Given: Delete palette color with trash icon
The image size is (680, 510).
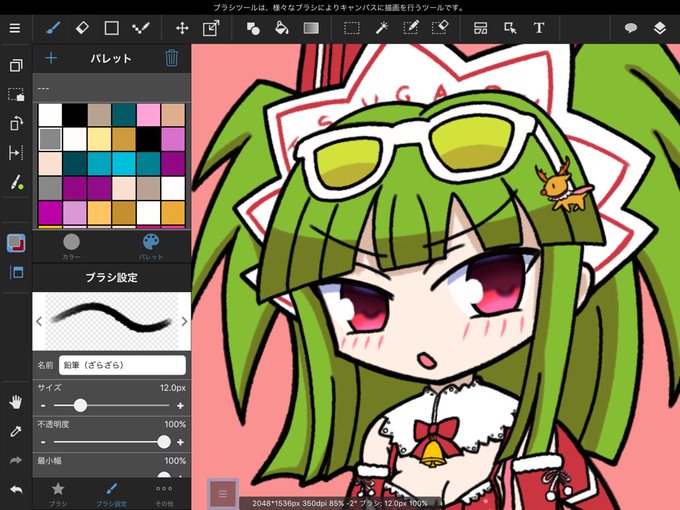Looking at the screenshot, I should (x=171, y=58).
